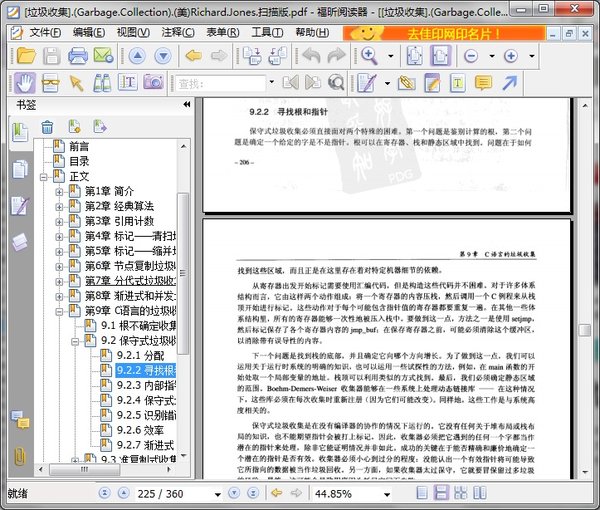Click the Fit Width view icon
Viewport: 600px width, 510px height.
440,56
